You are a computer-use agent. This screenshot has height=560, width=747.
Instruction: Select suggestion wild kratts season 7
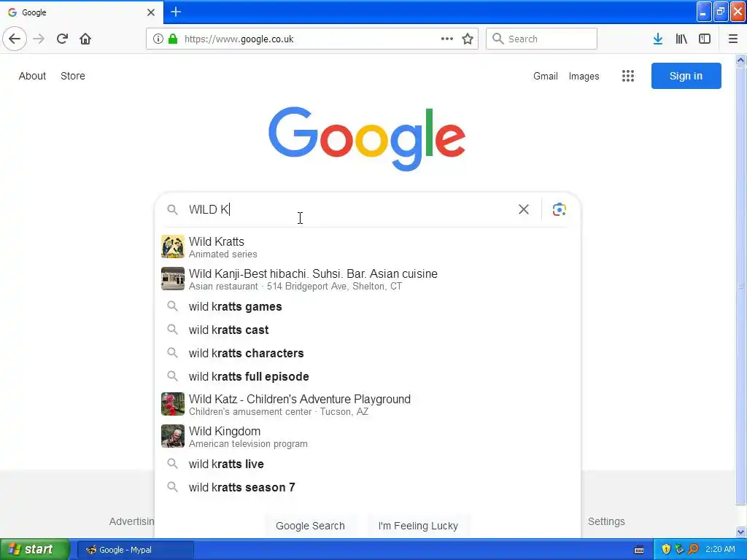click(368, 488)
